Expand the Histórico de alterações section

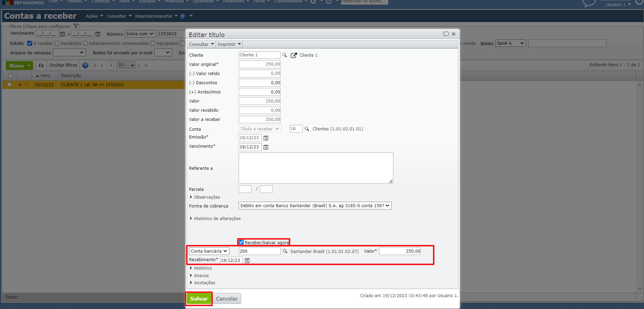215,219
